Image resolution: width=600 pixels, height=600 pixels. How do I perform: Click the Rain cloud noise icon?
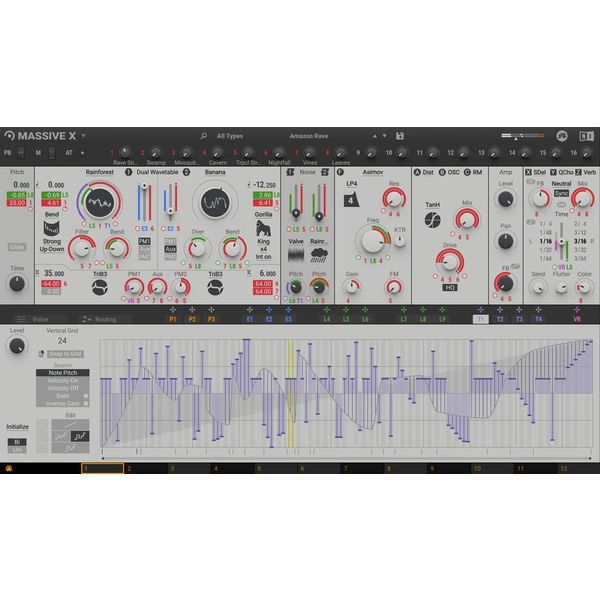(319, 254)
